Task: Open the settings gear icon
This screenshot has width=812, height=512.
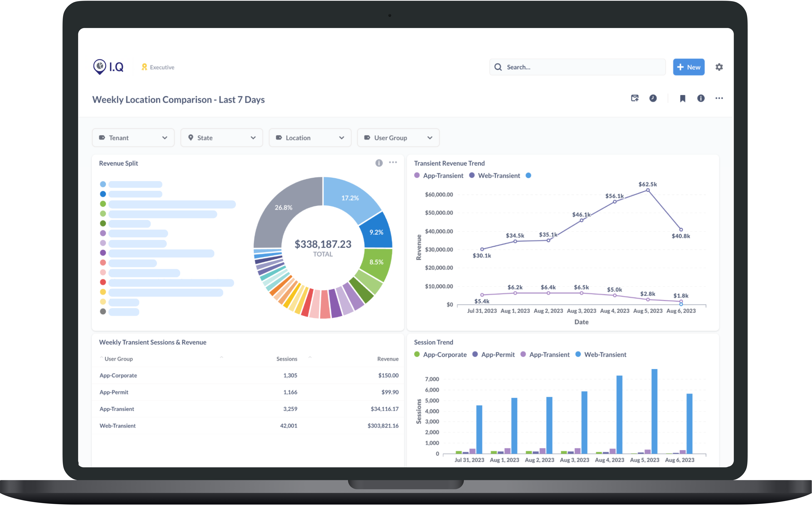Action: click(719, 67)
